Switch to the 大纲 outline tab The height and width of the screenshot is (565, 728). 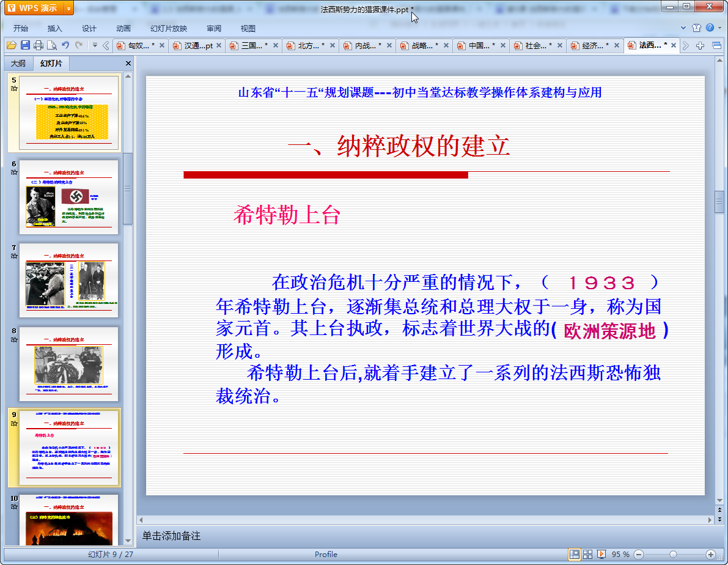point(18,63)
